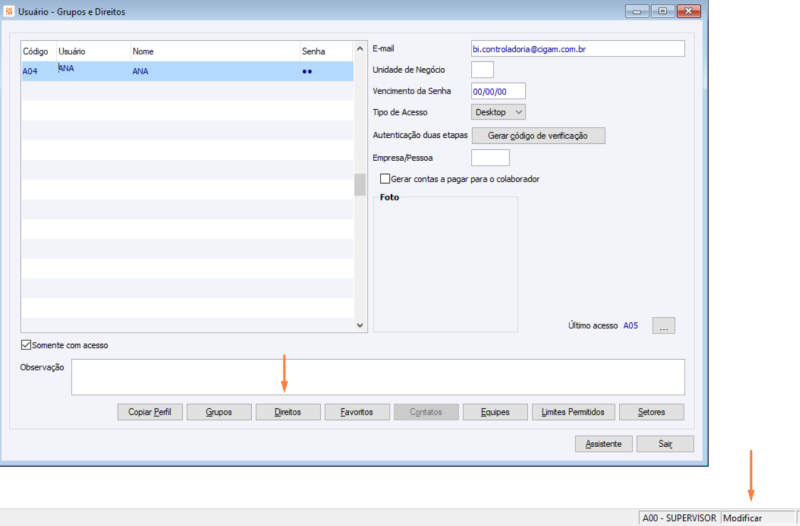Viewport: 800px width, 526px height.
Task: Click the Foto picture area
Action: 445,265
